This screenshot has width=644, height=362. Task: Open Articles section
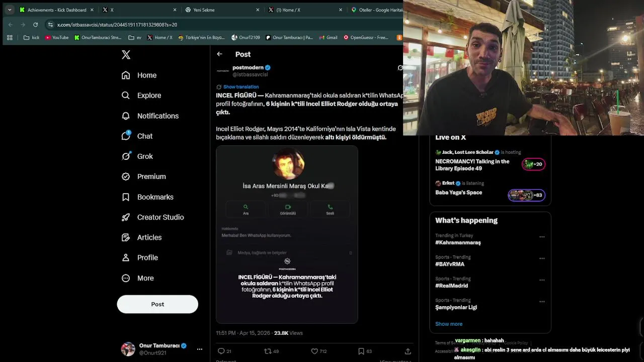[x=141, y=237]
